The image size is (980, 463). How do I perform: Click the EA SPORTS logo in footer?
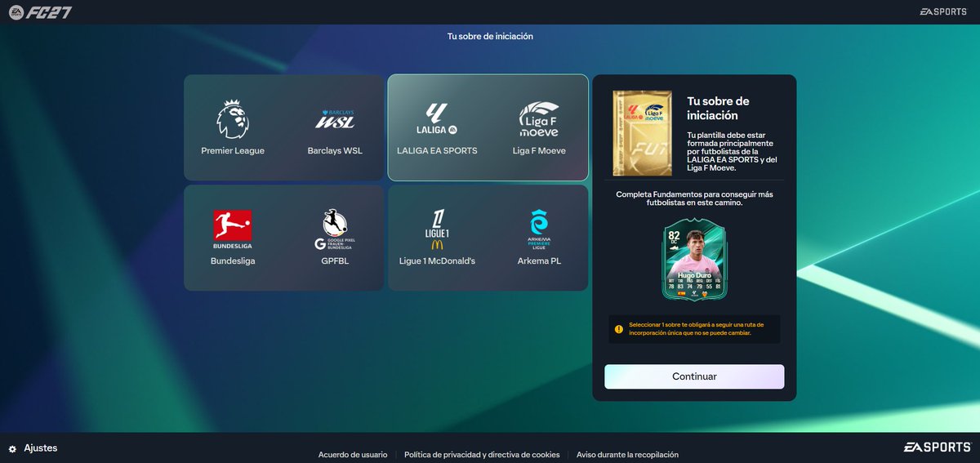[936, 447]
